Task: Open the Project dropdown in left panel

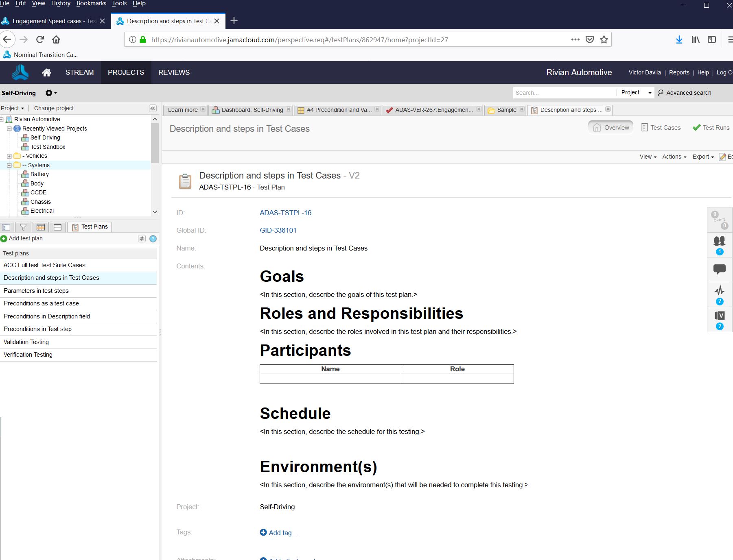Action: [x=12, y=108]
